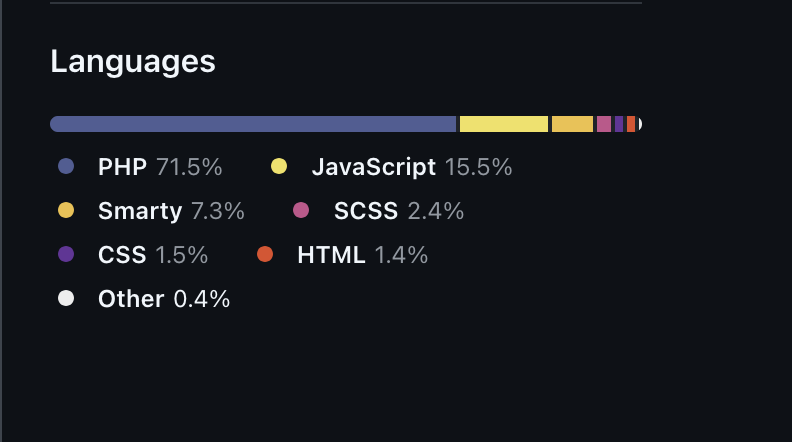Click the JavaScript language link

pyautogui.click(x=373, y=167)
